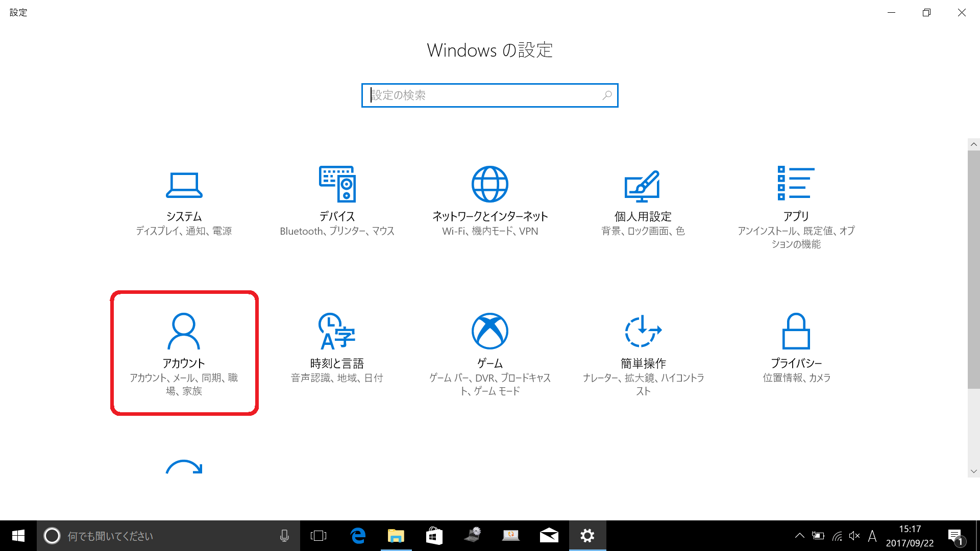
Task: Close the 設定 window
Action: (962, 12)
